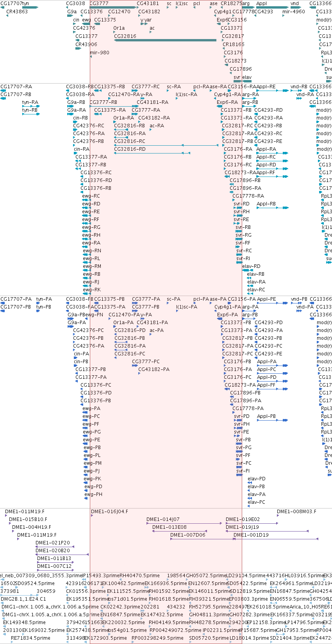Select the long CG32816 gene bar
Image resolution: width=332 pixels, height=644 pixels.
coord(165,40)
